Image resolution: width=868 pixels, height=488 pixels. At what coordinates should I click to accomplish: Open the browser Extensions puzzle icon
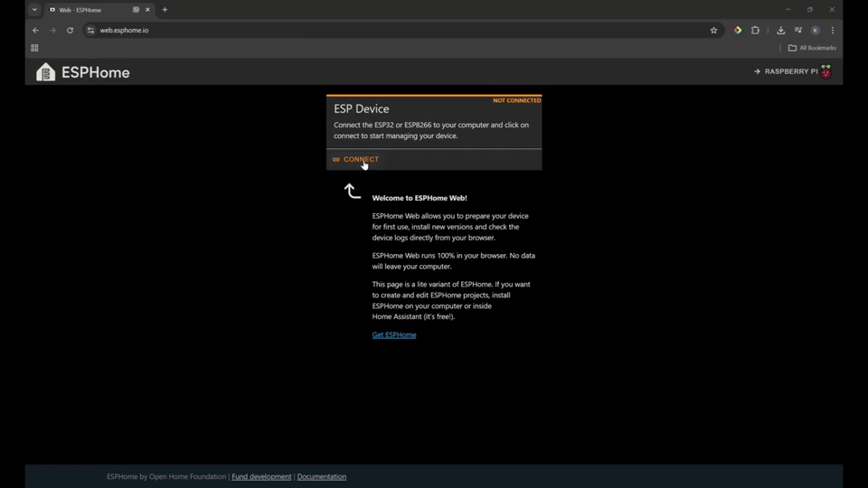(x=756, y=31)
